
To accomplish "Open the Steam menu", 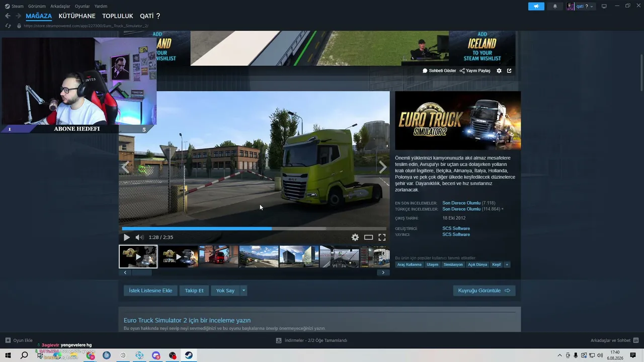I will pos(14,6).
